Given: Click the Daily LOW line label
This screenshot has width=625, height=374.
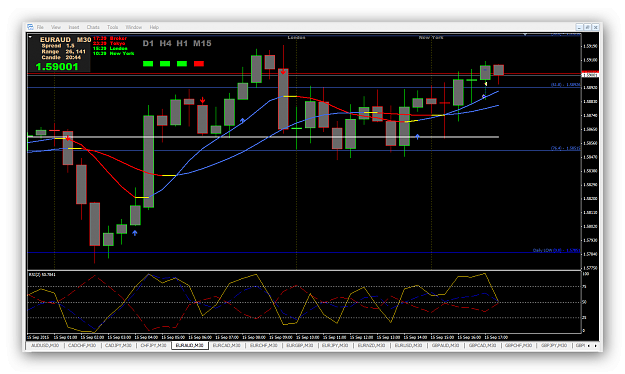Looking at the screenshot, I should (556, 250).
